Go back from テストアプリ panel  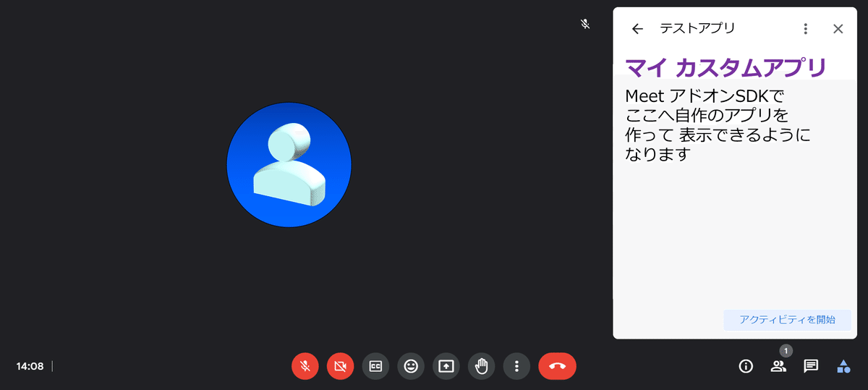[637, 29]
